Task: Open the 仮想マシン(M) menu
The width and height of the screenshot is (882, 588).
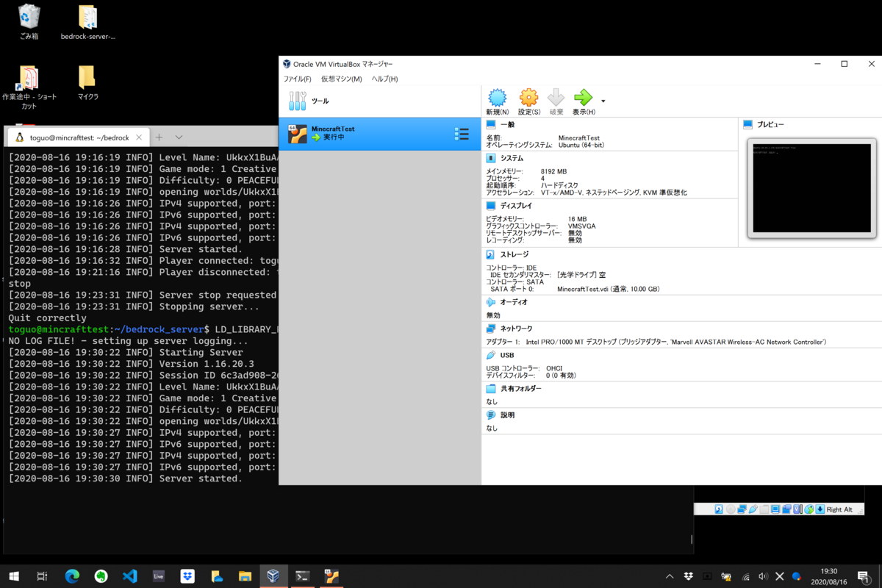Action: 341,79
